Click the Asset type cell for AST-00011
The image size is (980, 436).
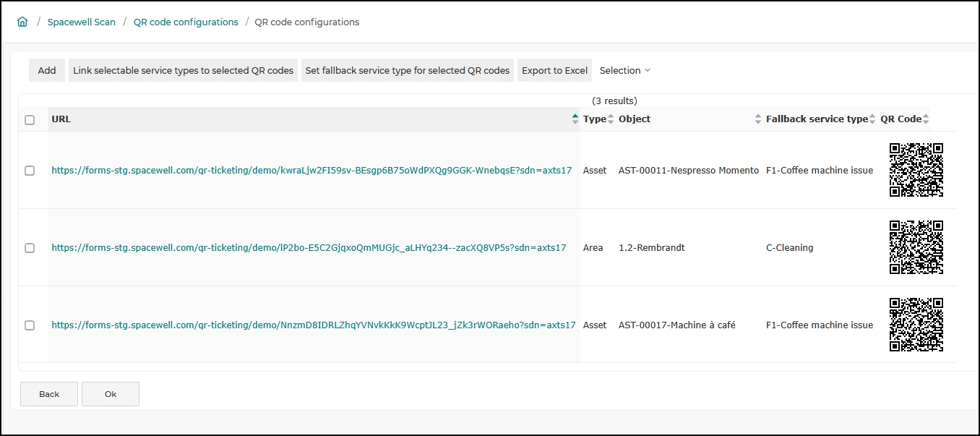coord(595,171)
